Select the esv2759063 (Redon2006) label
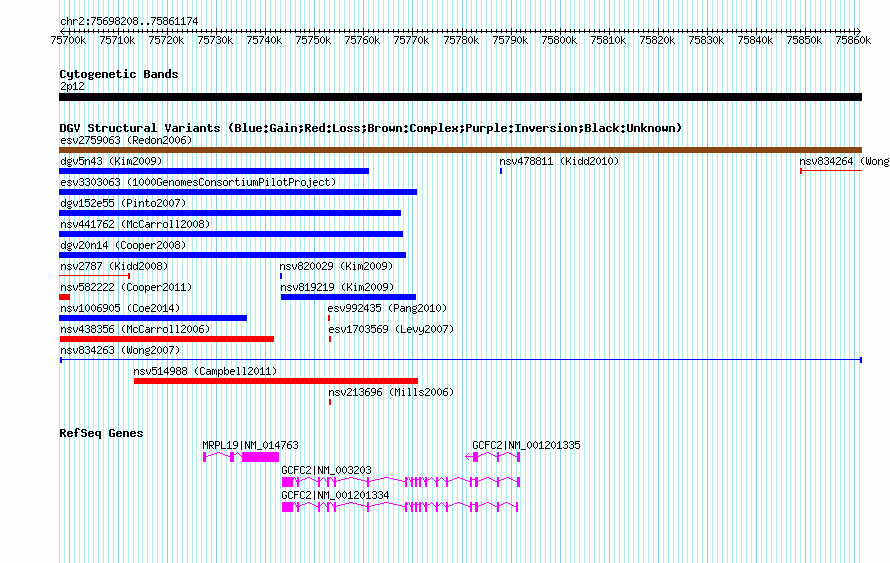This screenshot has width=890, height=563. (126, 140)
